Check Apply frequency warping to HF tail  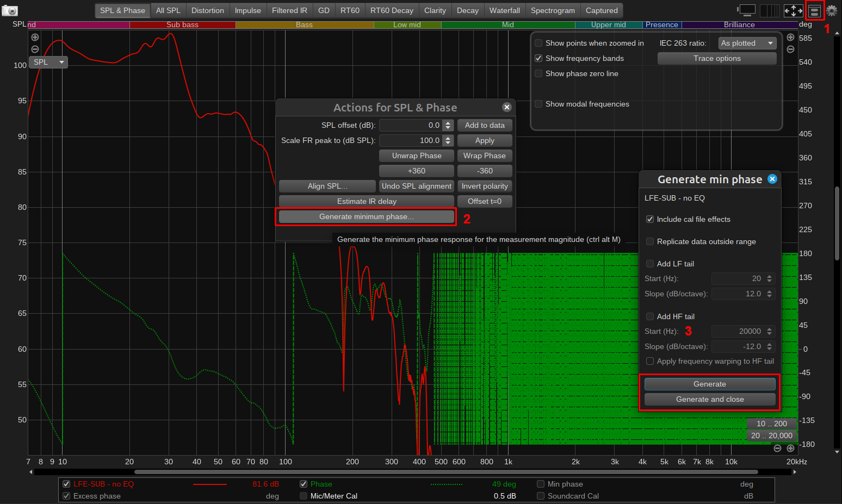649,361
